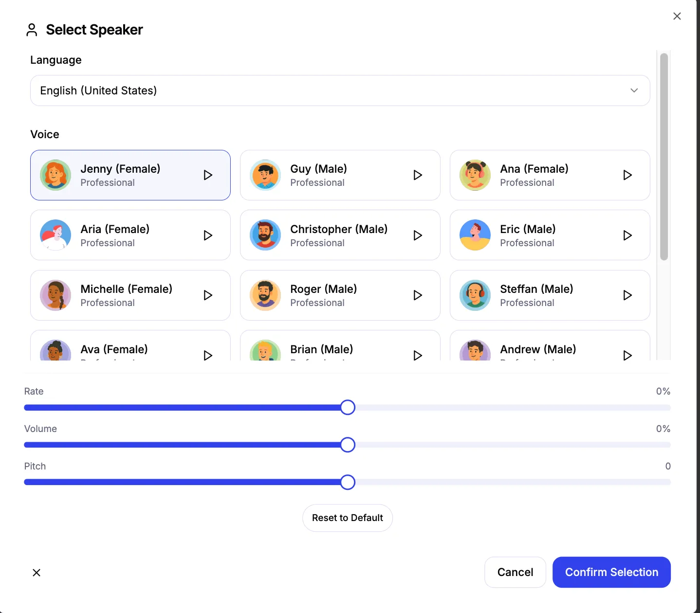Screen dimensions: 700x613
Task: Play Jenny voice preview
Action: [x=208, y=175]
